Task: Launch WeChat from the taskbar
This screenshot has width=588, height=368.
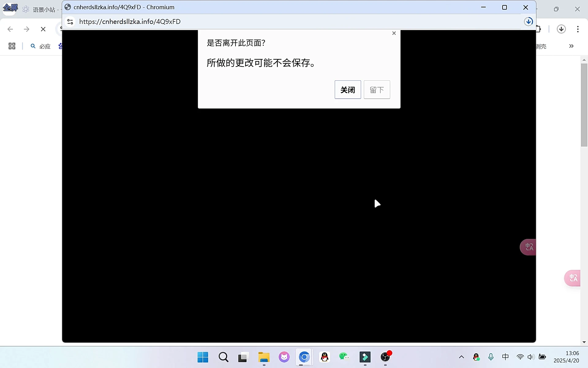Action: tap(344, 357)
